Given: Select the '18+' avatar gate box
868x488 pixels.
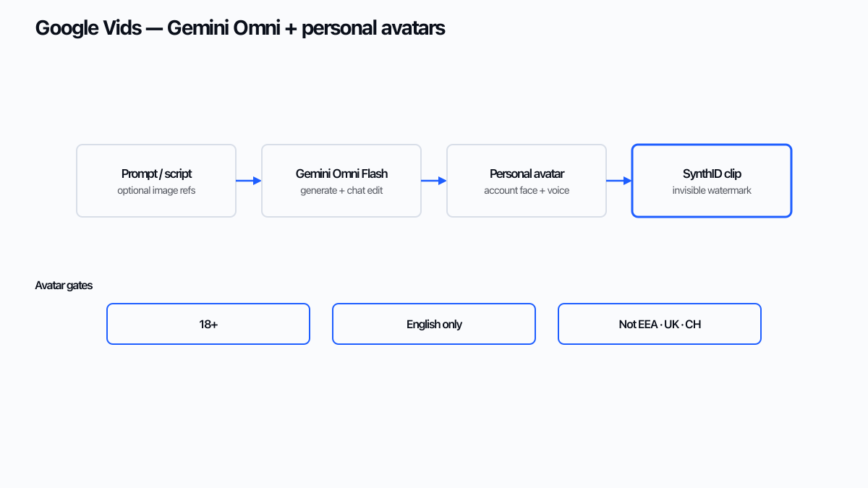Looking at the screenshot, I should [208, 324].
